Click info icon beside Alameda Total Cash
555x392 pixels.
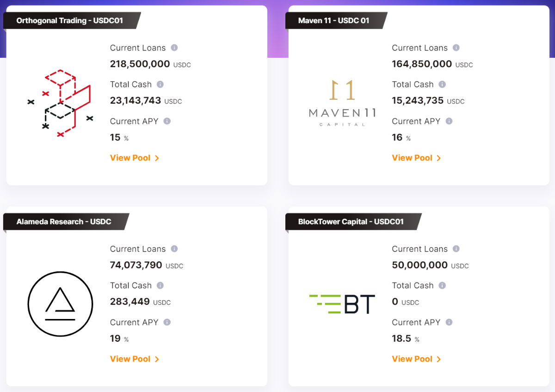pyautogui.click(x=160, y=285)
